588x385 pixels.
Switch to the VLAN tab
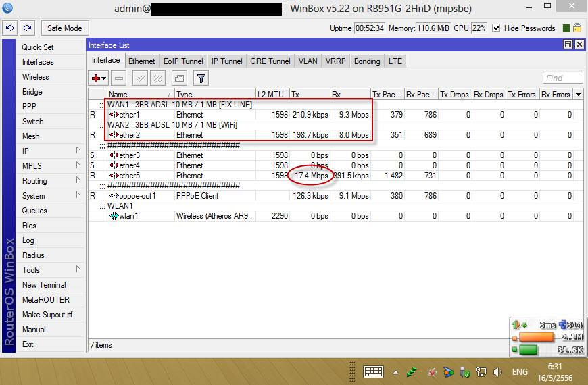tap(308, 61)
